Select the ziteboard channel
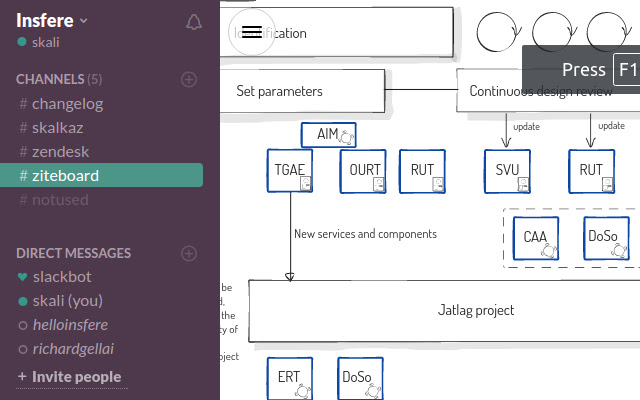 (101, 176)
